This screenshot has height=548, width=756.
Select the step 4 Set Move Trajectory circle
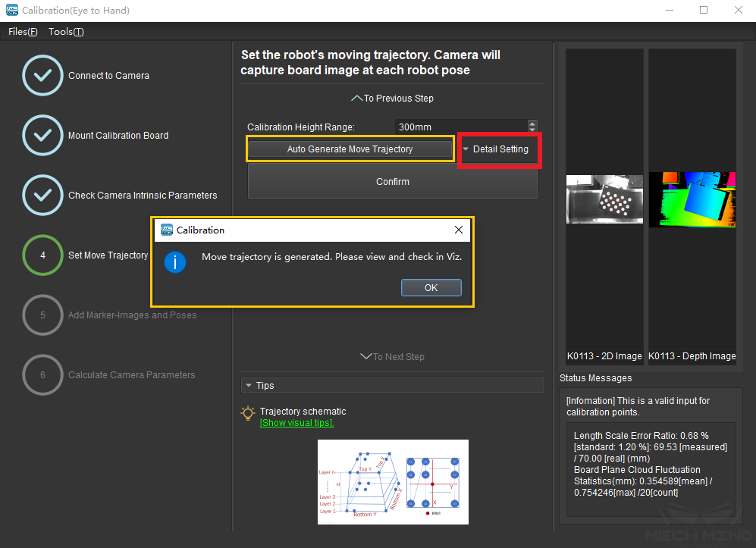[42, 255]
